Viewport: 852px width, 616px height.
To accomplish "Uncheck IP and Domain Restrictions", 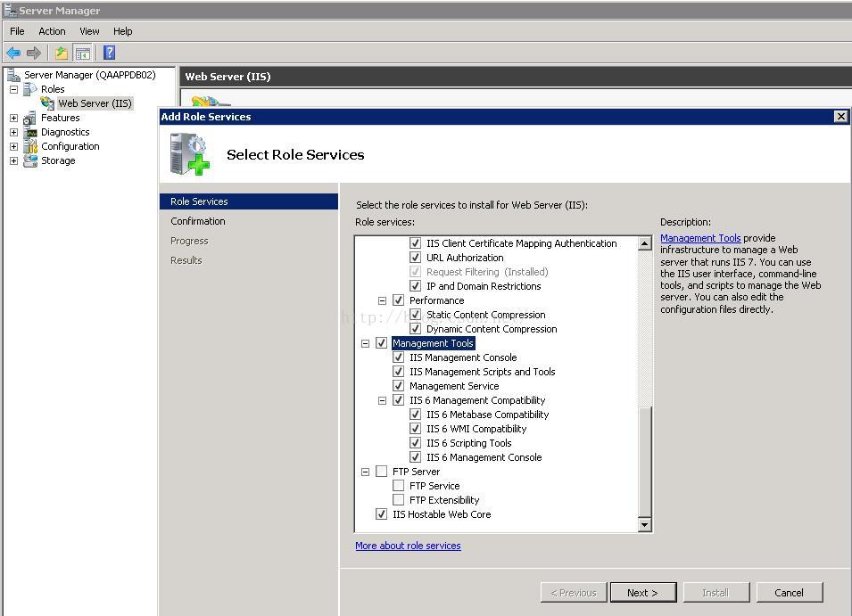I will coord(415,286).
